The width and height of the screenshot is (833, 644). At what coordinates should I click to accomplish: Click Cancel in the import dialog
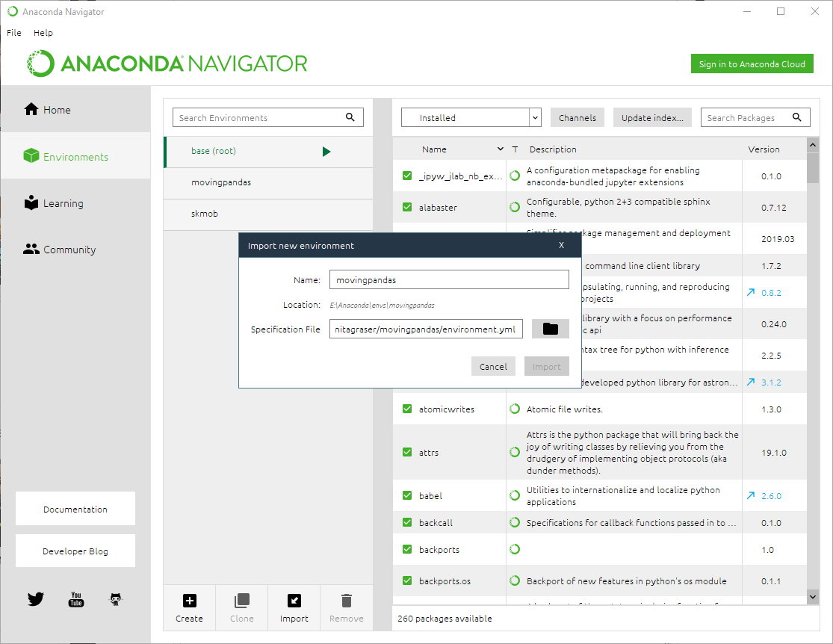pos(493,366)
